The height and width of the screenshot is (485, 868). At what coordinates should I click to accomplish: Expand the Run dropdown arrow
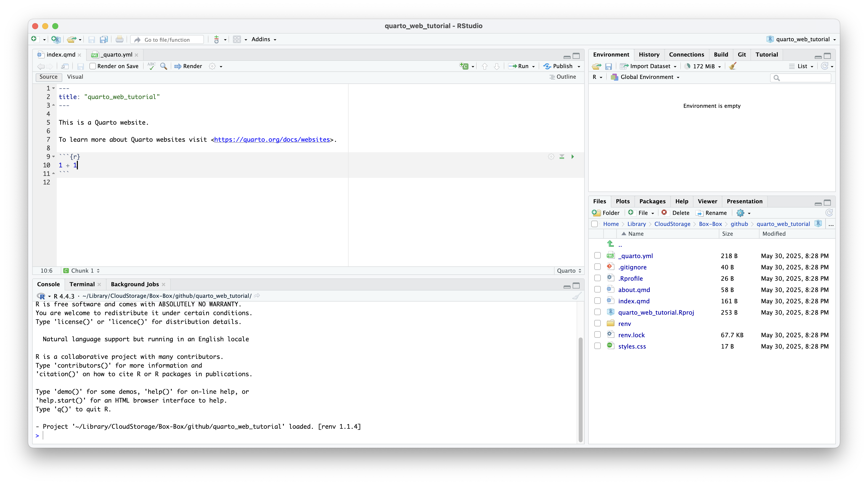[x=533, y=66]
